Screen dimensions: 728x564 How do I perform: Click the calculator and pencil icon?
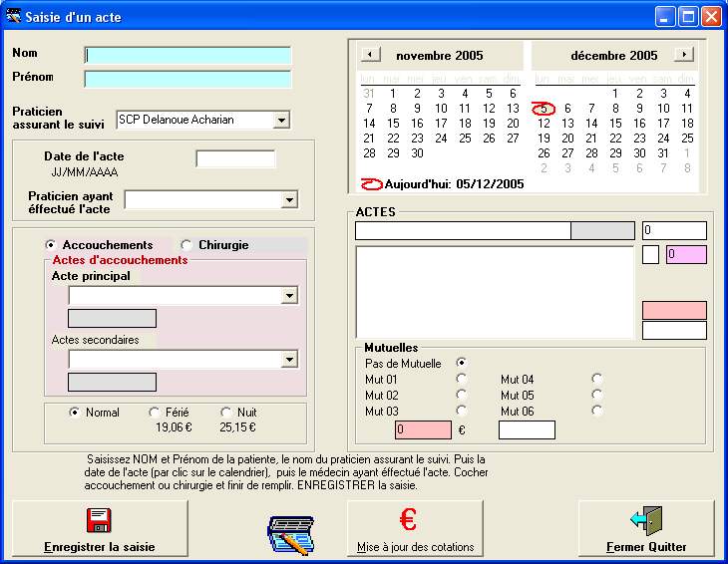point(290,535)
